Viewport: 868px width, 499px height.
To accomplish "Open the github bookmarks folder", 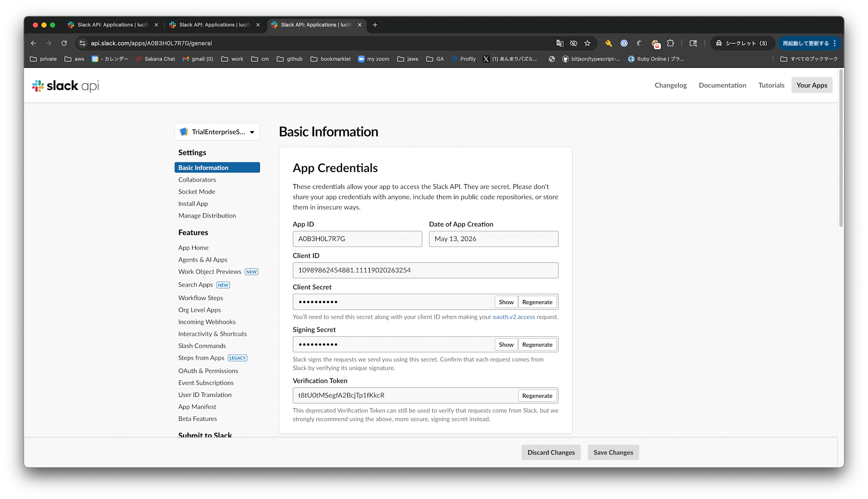I will [x=289, y=59].
